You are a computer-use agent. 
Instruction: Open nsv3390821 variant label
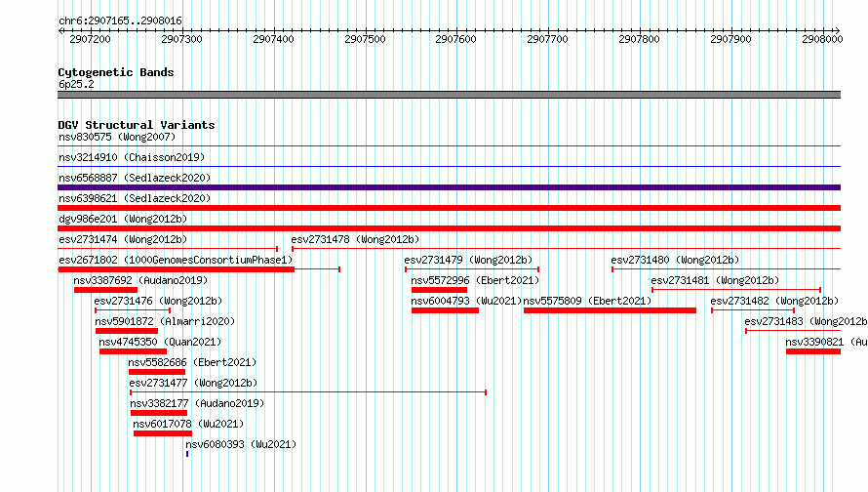826,342
